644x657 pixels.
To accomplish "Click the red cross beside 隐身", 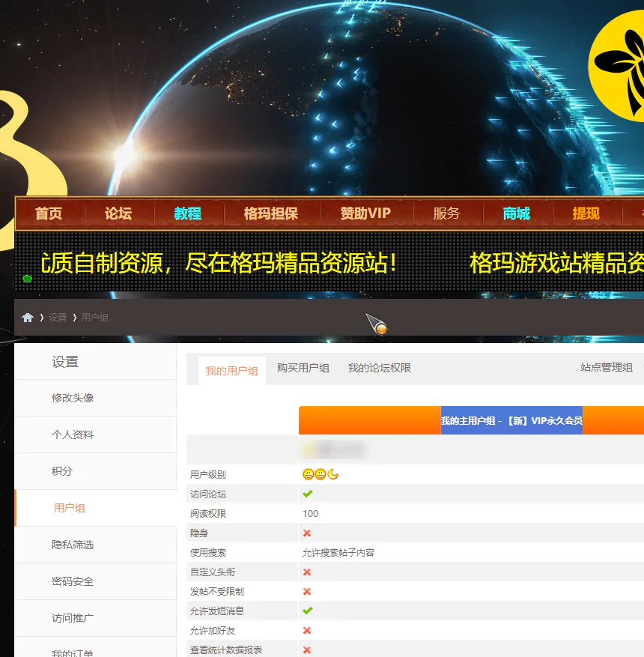I will [307, 533].
